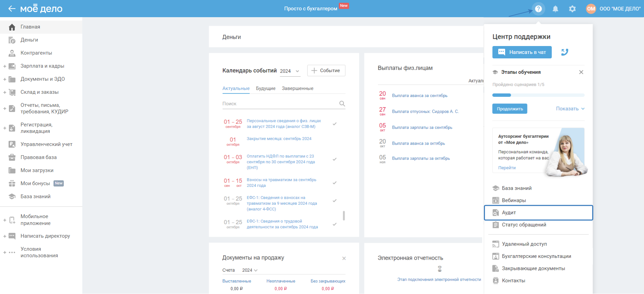Click the Управленческий учет icon
Screen dimensions: 644x294
coord(12,144)
